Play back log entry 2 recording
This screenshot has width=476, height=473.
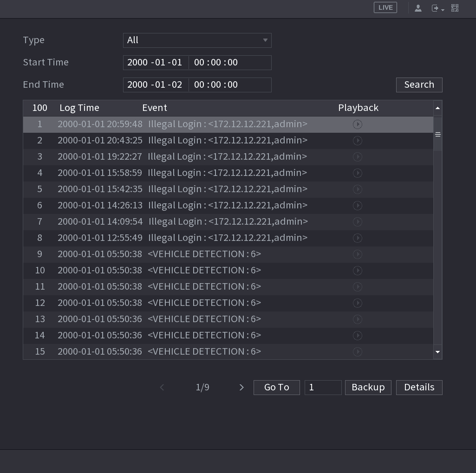(x=358, y=141)
